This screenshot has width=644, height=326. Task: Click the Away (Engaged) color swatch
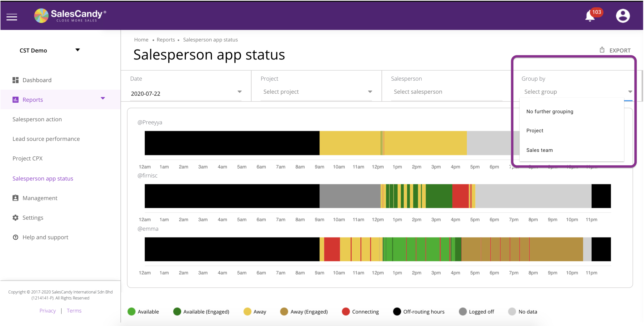point(284,312)
